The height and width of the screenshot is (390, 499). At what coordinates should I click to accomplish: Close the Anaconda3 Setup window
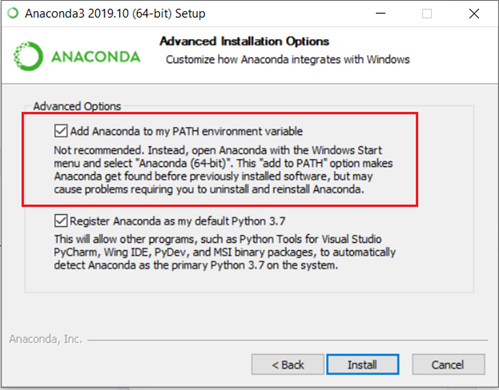pos(474,14)
